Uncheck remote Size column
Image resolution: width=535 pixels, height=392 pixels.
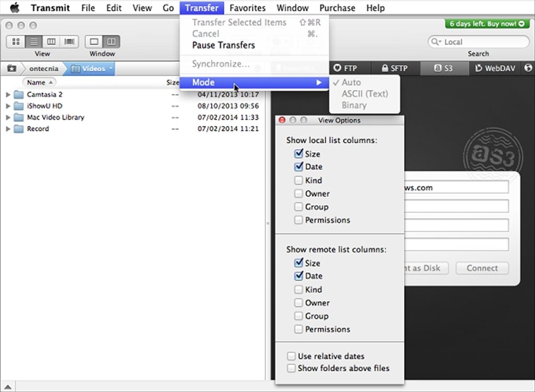[x=298, y=263]
